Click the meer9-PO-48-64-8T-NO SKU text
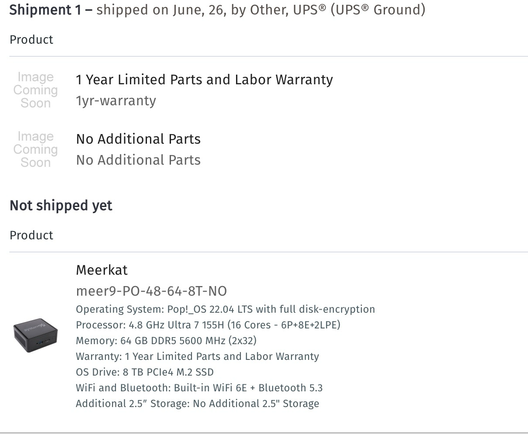The image size is (528, 435). pyautogui.click(x=152, y=291)
